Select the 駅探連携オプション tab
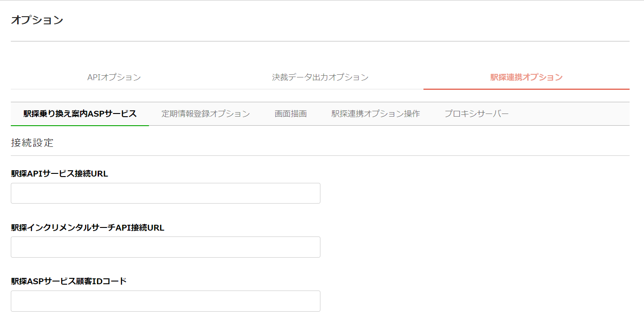Viewport: 644px width, 327px height. click(x=527, y=77)
